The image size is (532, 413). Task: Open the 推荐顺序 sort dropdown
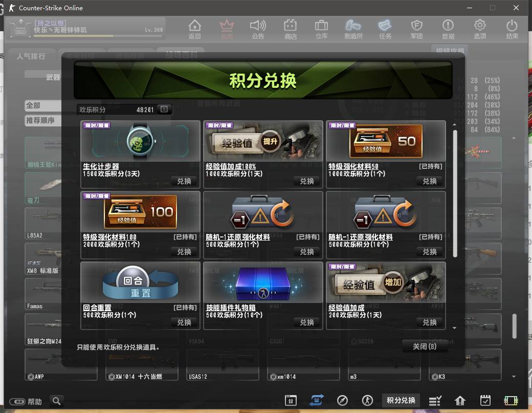[x=43, y=120]
